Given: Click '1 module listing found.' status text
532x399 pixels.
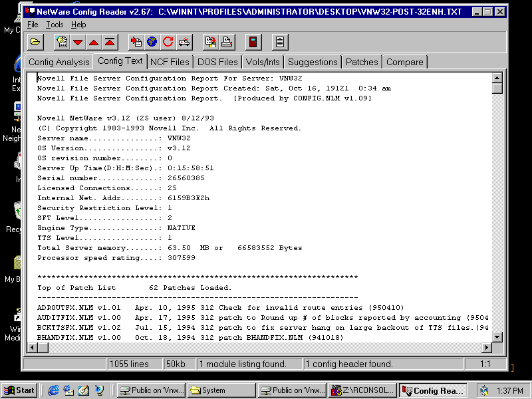Looking at the screenshot, I should click(250, 364).
